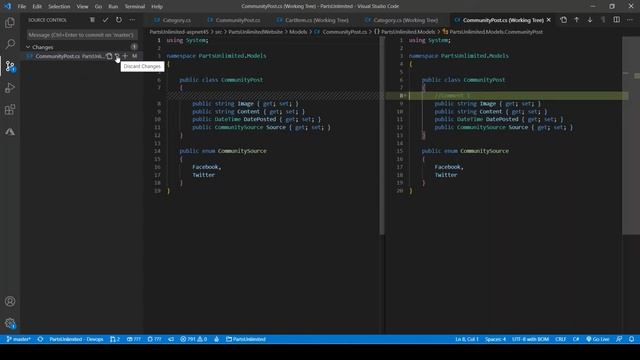Click the synchronize changes icon in status bar

[40, 339]
